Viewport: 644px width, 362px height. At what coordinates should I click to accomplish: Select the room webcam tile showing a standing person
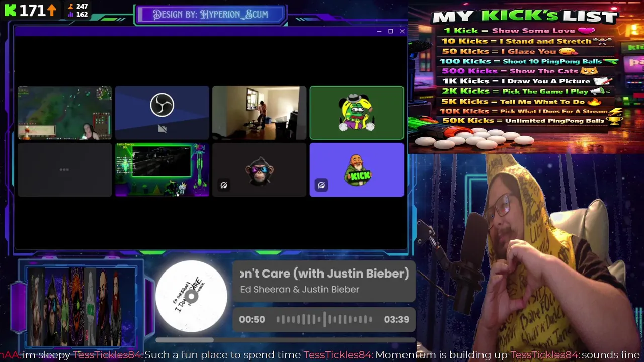259,113
